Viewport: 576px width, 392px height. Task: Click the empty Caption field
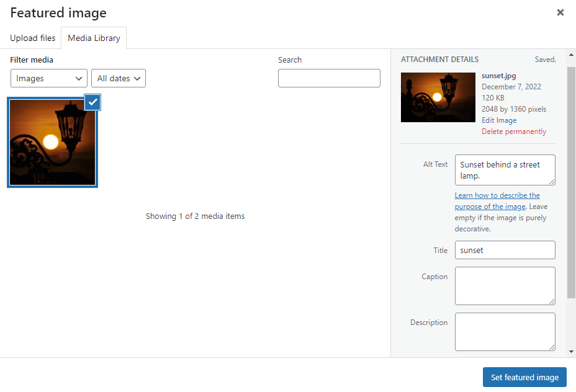coord(505,286)
